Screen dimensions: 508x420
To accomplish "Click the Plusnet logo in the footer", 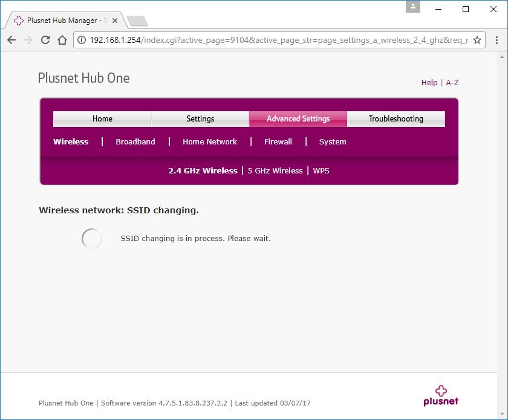I will [x=441, y=395].
